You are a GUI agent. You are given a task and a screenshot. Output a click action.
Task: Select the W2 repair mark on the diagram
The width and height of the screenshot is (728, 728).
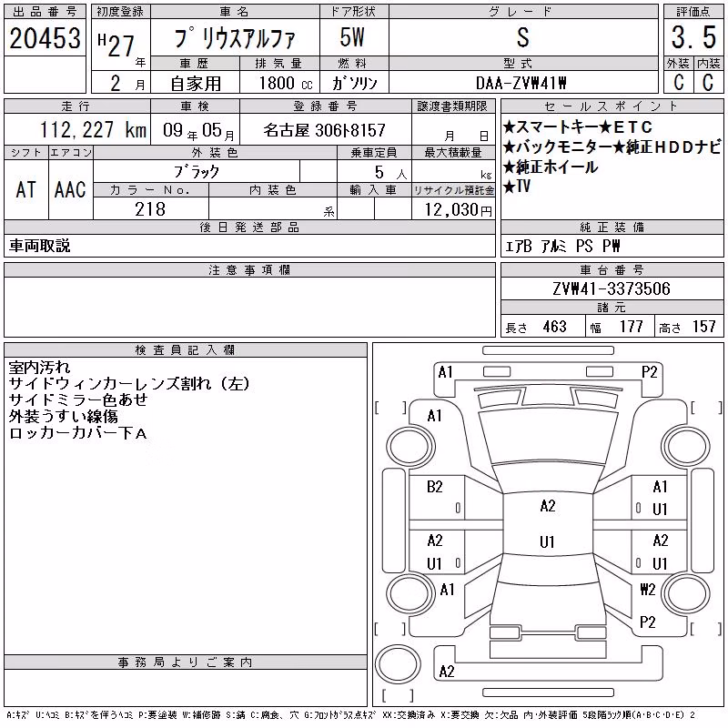pos(648,590)
